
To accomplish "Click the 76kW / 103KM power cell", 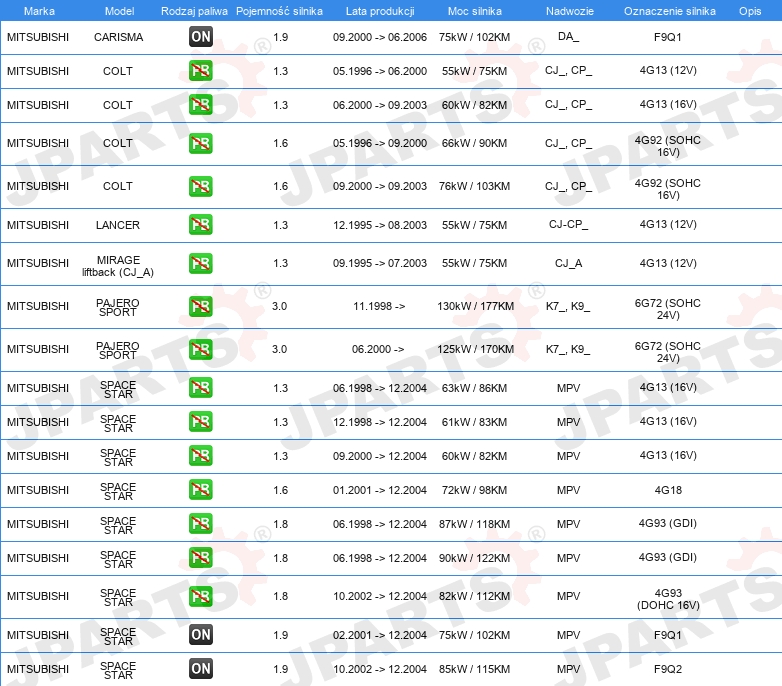I will (x=474, y=186).
